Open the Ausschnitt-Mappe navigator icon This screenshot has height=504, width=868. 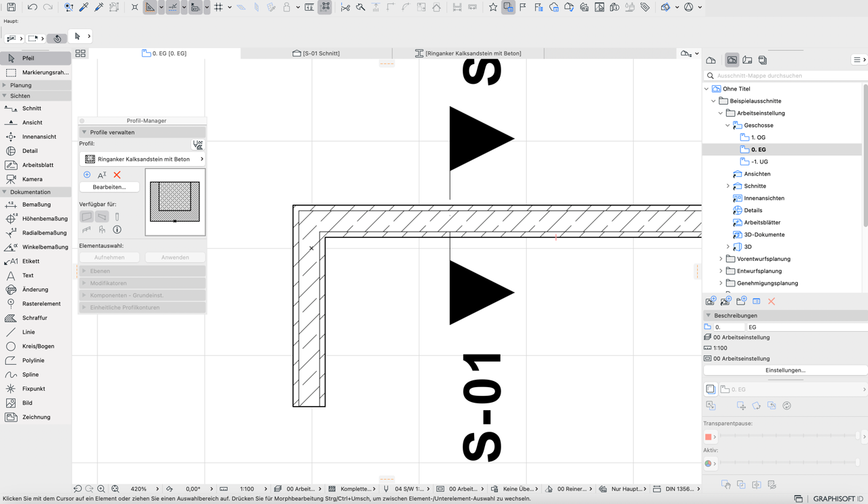coord(732,60)
